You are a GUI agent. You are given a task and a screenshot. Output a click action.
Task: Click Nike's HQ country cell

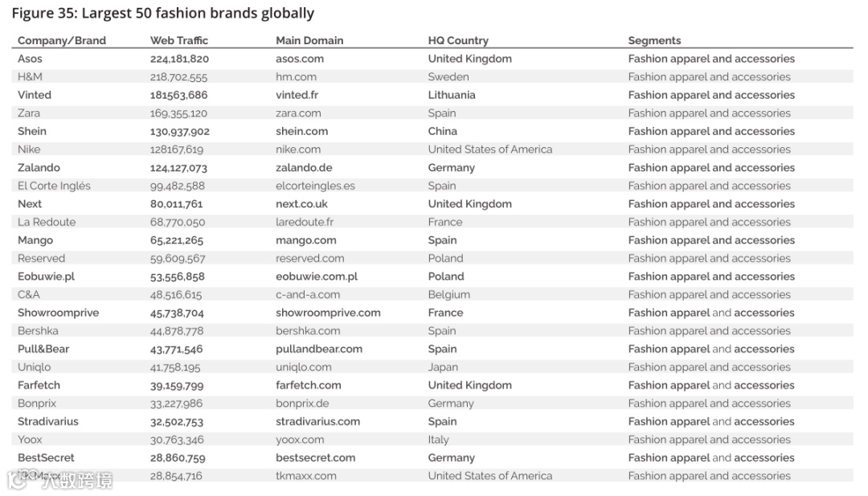[x=490, y=150]
